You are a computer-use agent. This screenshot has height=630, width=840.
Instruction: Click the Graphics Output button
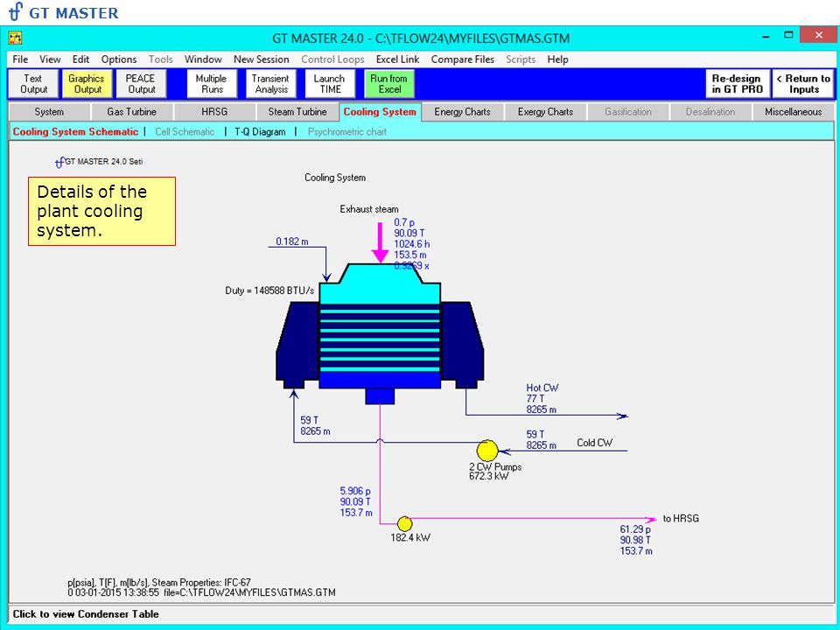(x=87, y=84)
